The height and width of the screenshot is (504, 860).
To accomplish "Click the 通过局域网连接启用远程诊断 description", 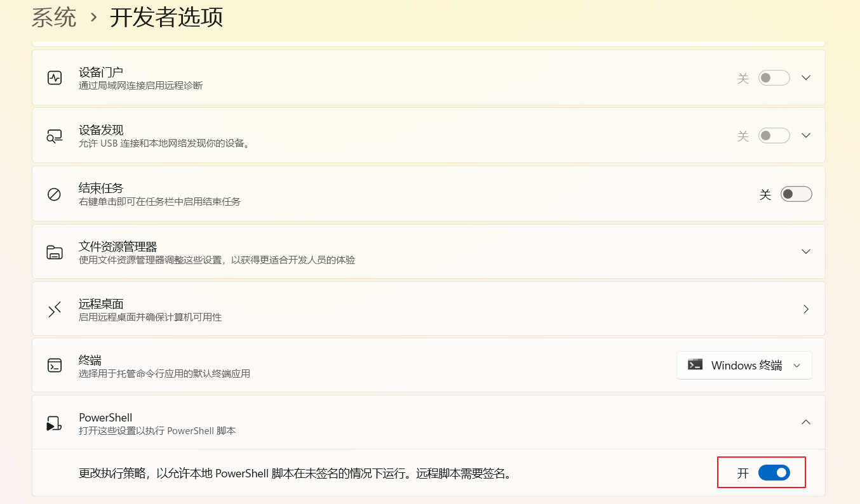I will tap(141, 85).
